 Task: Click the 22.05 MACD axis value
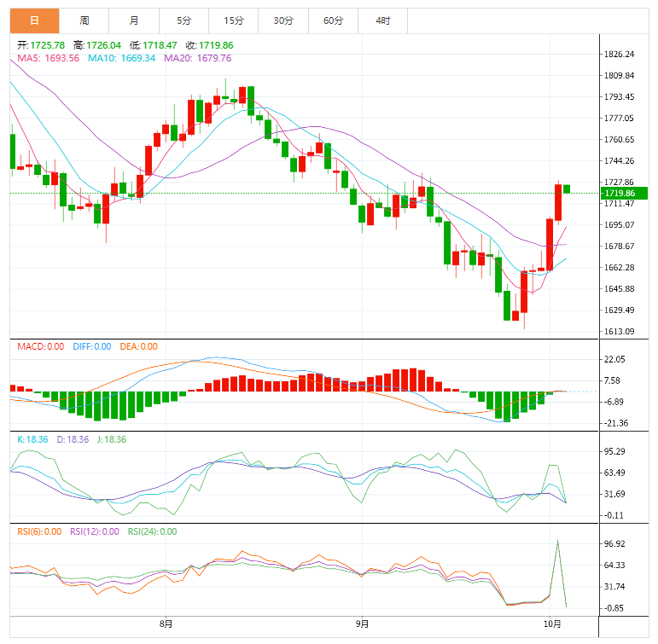[x=614, y=360]
